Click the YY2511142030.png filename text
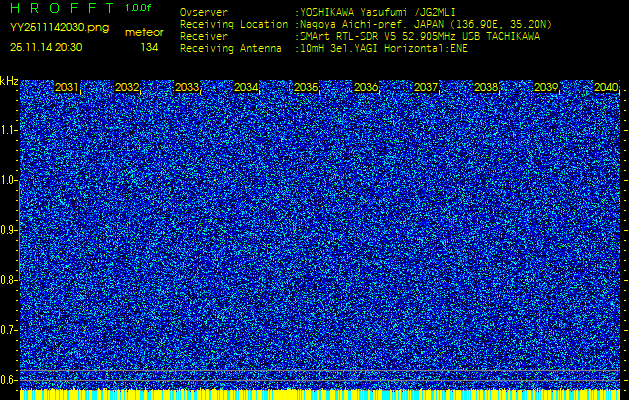The image size is (629, 400). coord(59,28)
